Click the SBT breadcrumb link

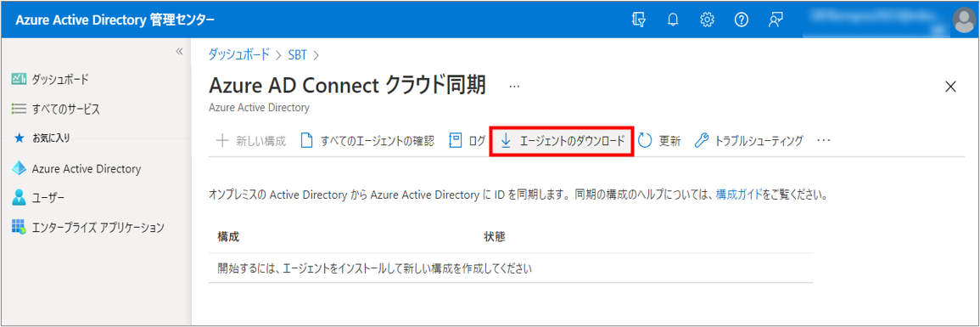point(298,54)
